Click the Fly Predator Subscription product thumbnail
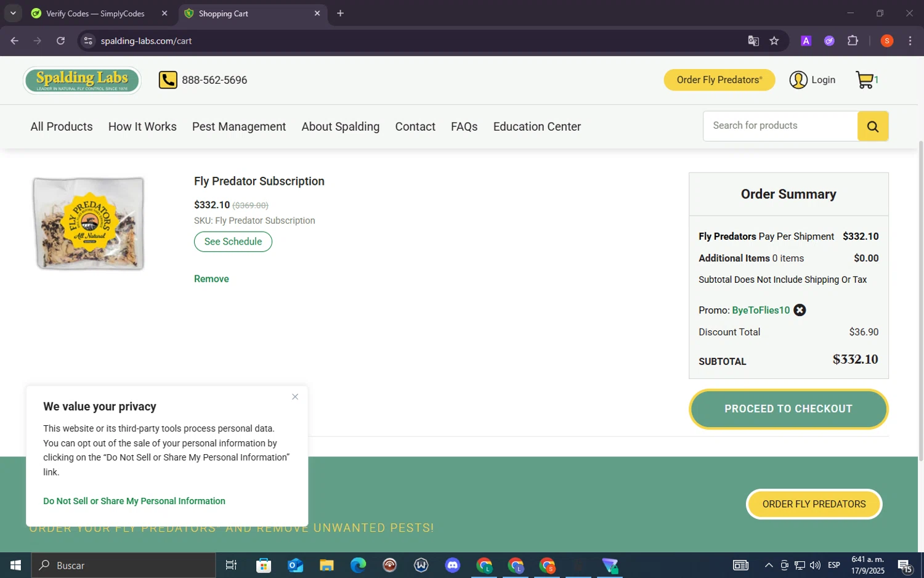Screen dimensions: 924x578 pos(89,224)
